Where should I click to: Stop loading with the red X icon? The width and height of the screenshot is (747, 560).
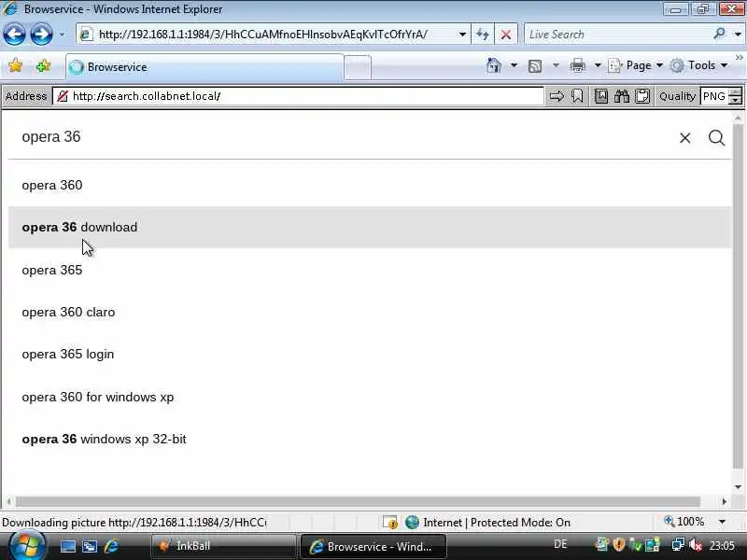[x=506, y=35]
